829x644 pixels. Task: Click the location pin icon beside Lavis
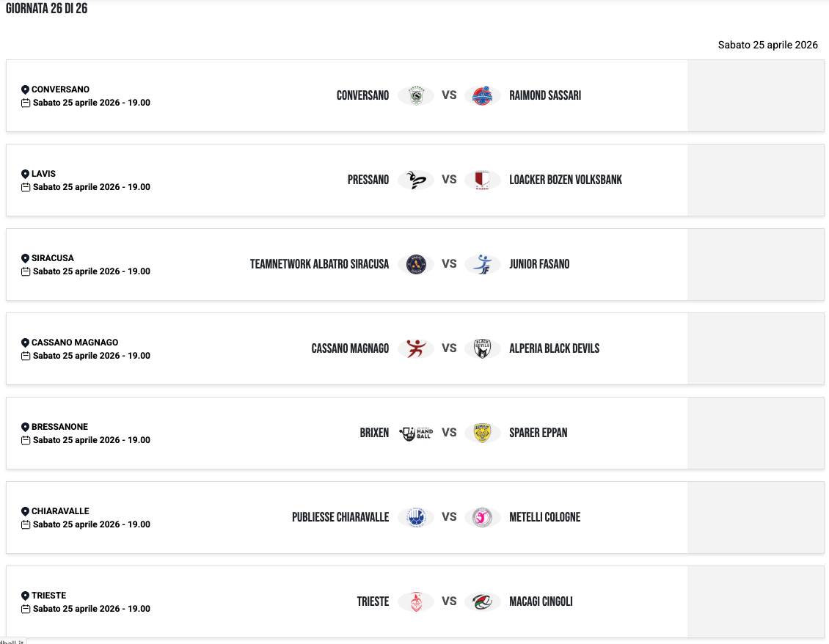pyautogui.click(x=25, y=175)
